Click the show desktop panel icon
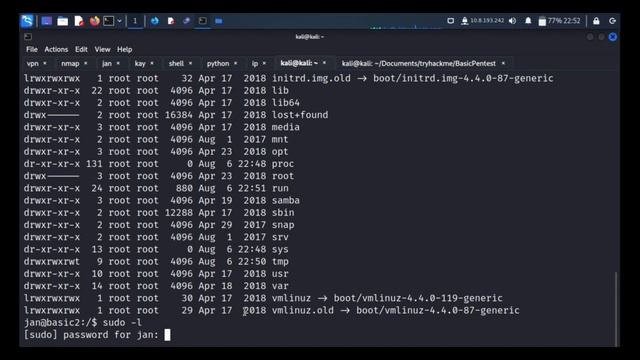This screenshot has height=360, width=640. click(x=47, y=21)
